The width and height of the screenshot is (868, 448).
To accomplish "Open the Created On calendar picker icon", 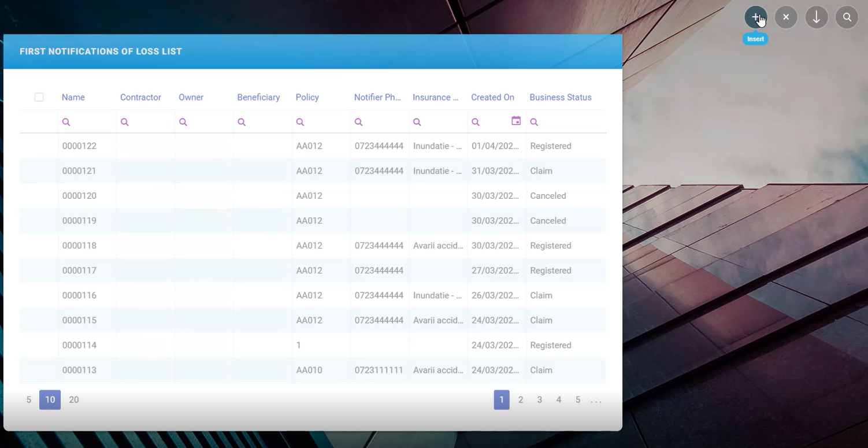I will (516, 121).
